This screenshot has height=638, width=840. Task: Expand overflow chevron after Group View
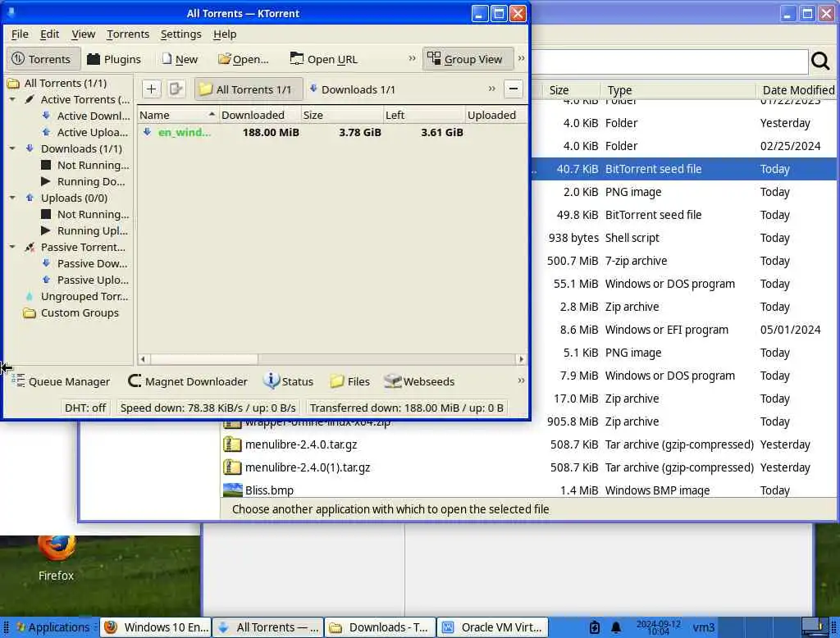pos(521,58)
